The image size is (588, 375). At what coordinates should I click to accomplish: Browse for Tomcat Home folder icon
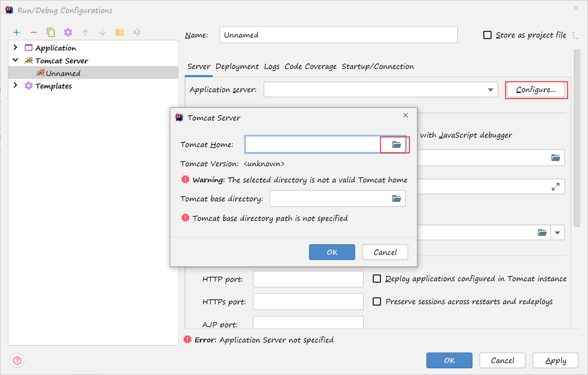coord(396,145)
